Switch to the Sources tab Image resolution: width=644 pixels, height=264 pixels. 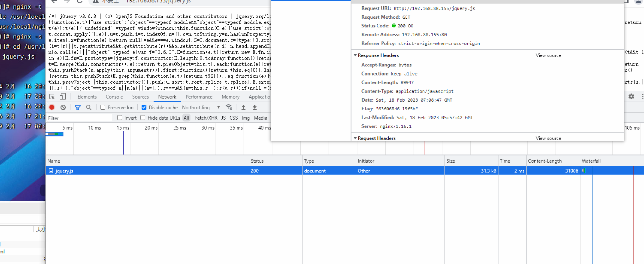(x=140, y=97)
